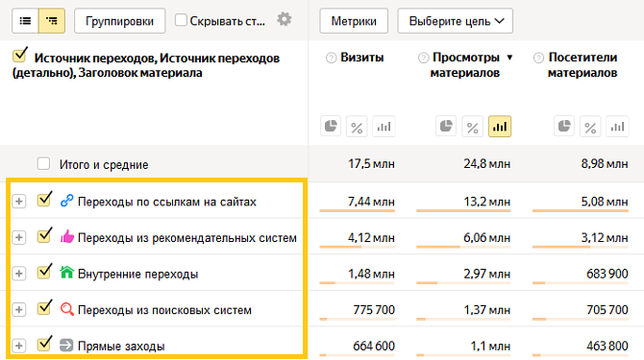Open table settings gear icon
The height and width of the screenshot is (360, 644).
tap(285, 19)
